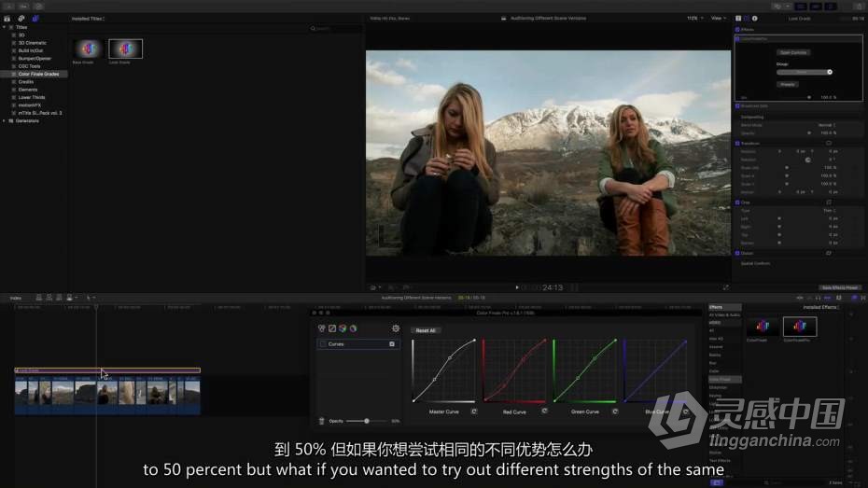Image resolution: width=868 pixels, height=488 pixels.
Task: Click Save Effects Preset button
Action: pyautogui.click(x=840, y=287)
